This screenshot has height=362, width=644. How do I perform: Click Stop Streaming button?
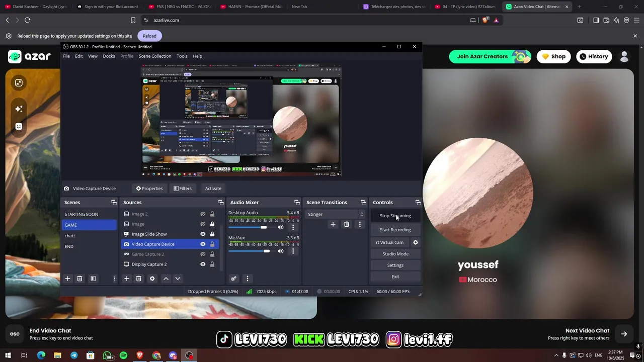395,216
